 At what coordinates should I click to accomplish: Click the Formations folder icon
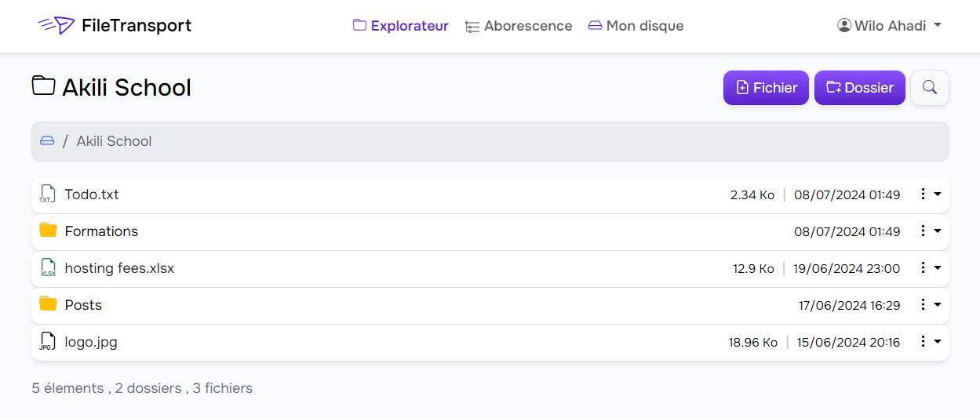49,231
